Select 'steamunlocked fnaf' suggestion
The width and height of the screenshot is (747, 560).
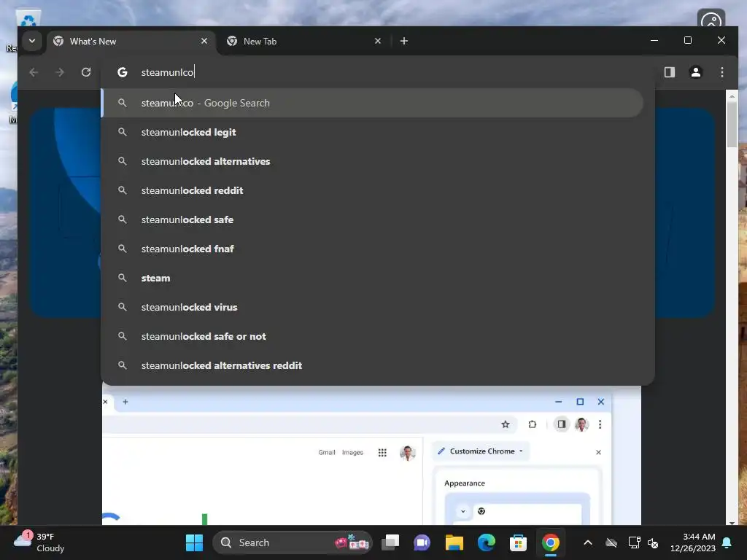(372, 249)
